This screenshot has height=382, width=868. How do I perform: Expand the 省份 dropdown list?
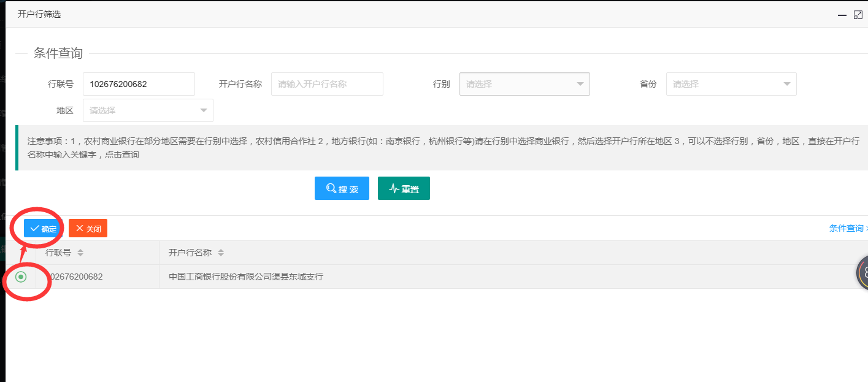click(731, 84)
